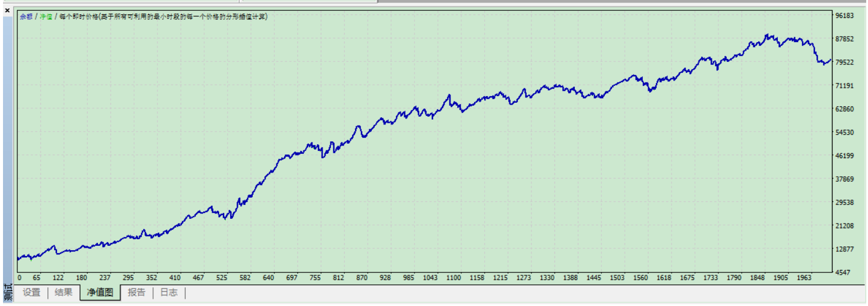Click the x-axis label 1445

click(593, 278)
